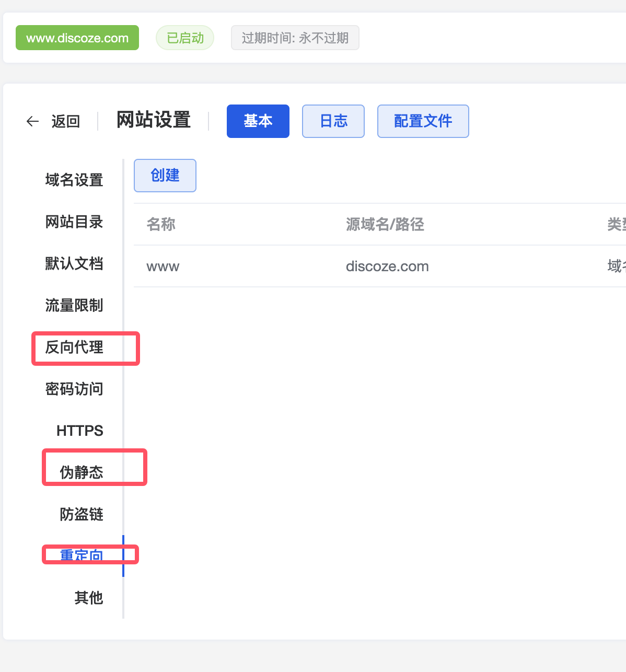The width and height of the screenshot is (626, 672).
Task: Click the 过期时间 永不过期 label
Action: [295, 38]
